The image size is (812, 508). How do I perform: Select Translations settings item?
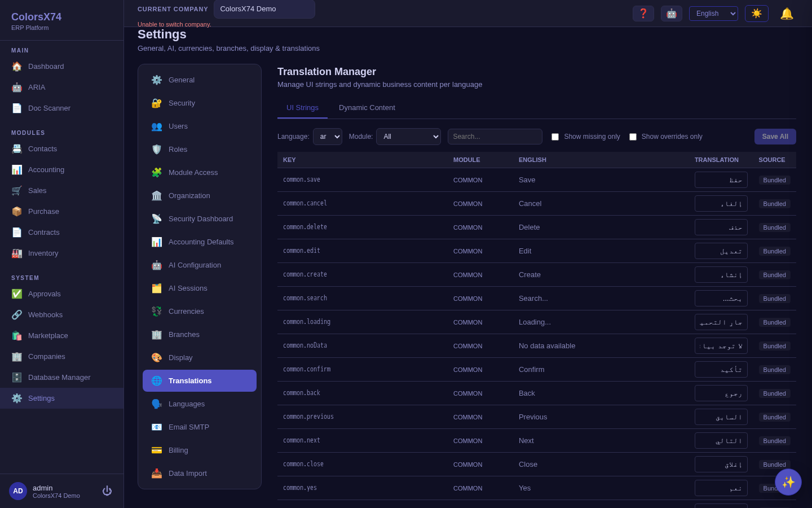[x=200, y=381]
